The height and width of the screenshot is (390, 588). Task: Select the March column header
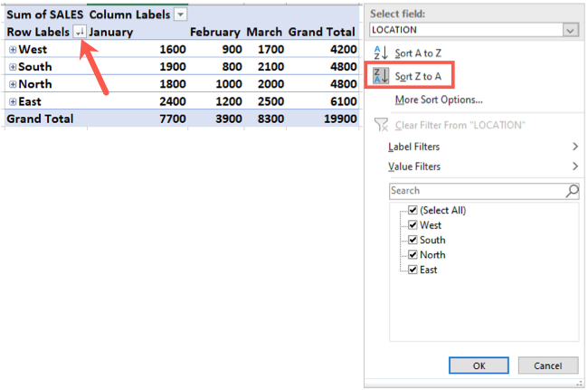(x=264, y=32)
